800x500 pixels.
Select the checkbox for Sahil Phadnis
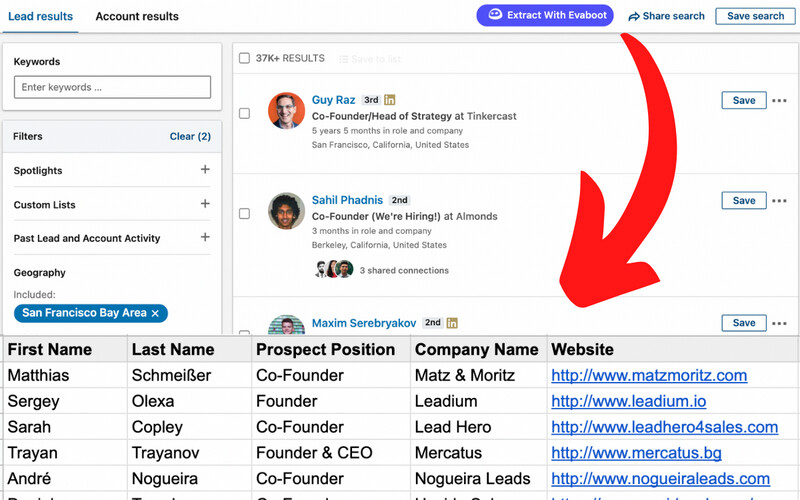pyautogui.click(x=244, y=213)
